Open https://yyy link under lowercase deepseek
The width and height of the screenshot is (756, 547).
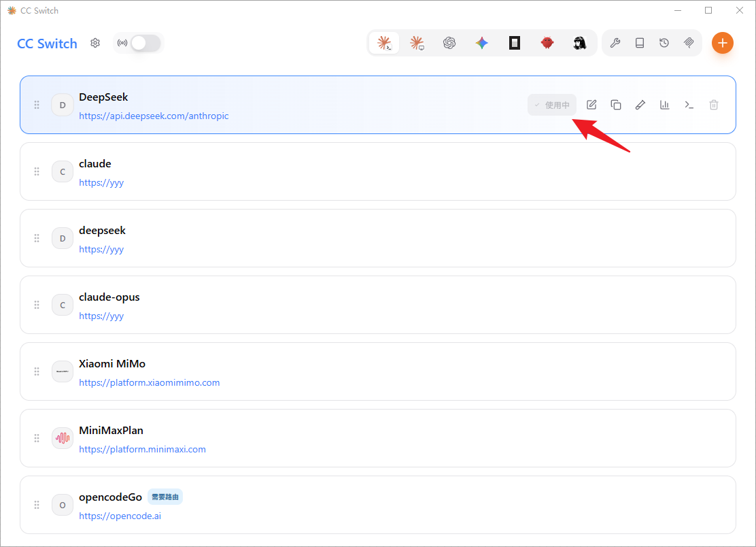pyautogui.click(x=101, y=250)
